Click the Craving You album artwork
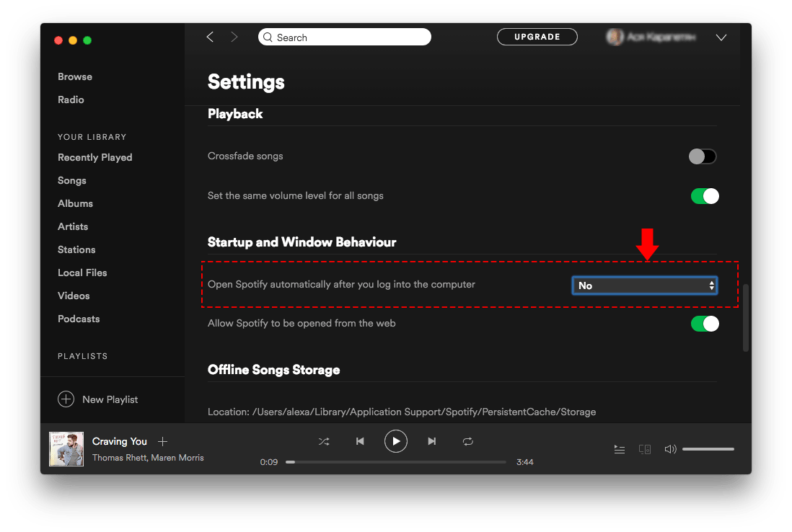The width and height of the screenshot is (792, 532). pos(66,448)
